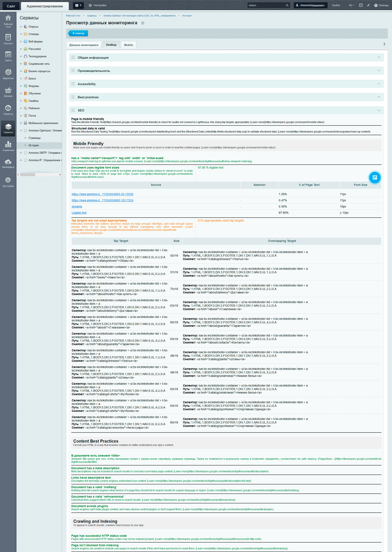This screenshot has height=552, width=392.
Task: Expand the Accessibility section
Action: tap(378, 84)
